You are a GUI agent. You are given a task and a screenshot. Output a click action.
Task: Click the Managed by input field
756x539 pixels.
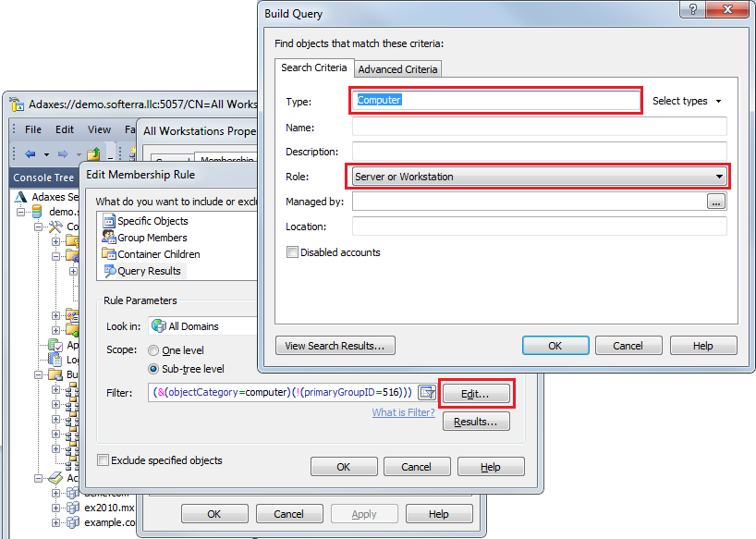pyautogui.click(x=529, y=202)
